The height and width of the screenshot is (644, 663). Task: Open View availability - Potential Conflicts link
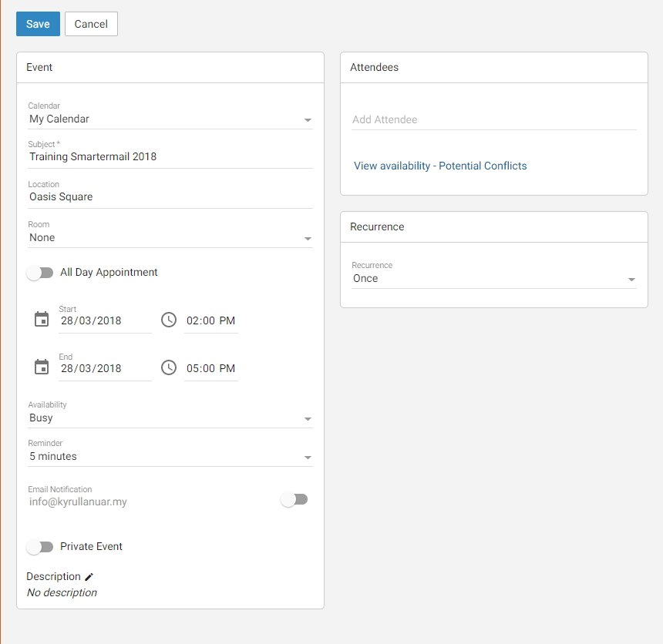pyautogui.click(x=440, y=166)
